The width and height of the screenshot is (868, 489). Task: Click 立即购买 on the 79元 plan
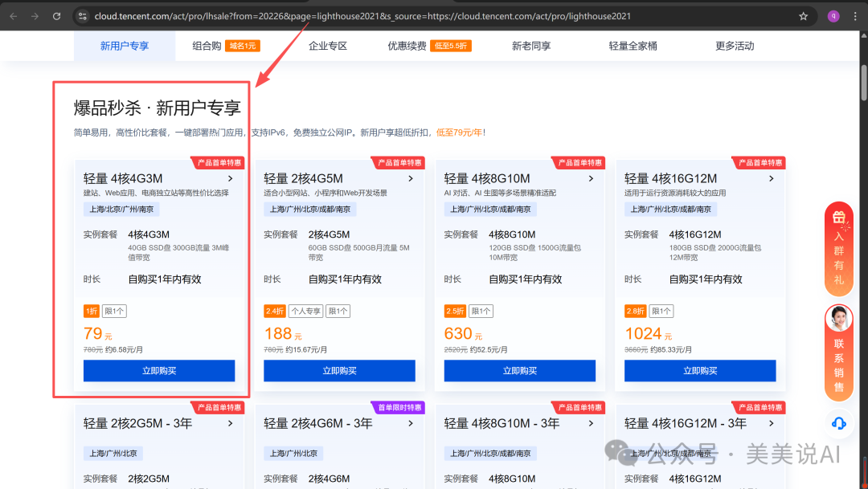158,370
